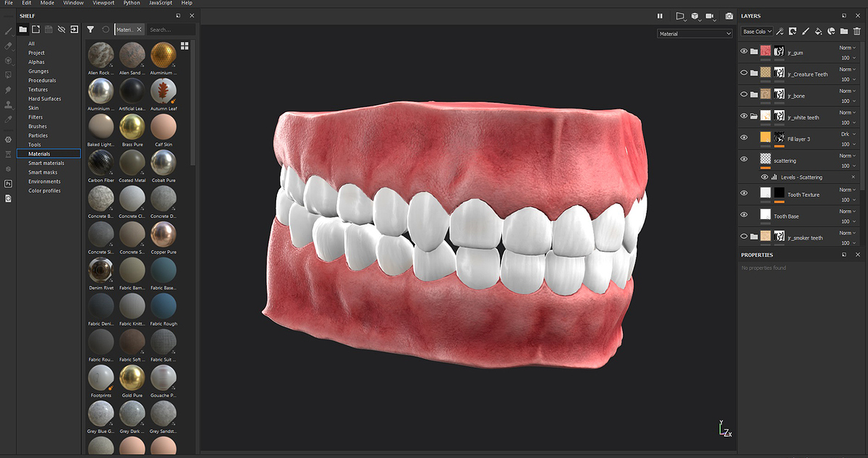Open the Material viewport mode dropdown

coord(695,33)
